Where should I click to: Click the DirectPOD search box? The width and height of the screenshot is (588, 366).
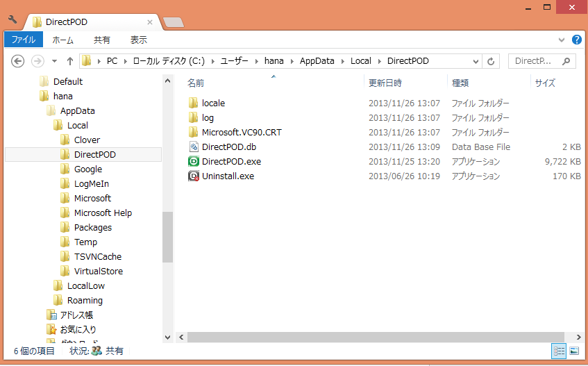[536, 61]
